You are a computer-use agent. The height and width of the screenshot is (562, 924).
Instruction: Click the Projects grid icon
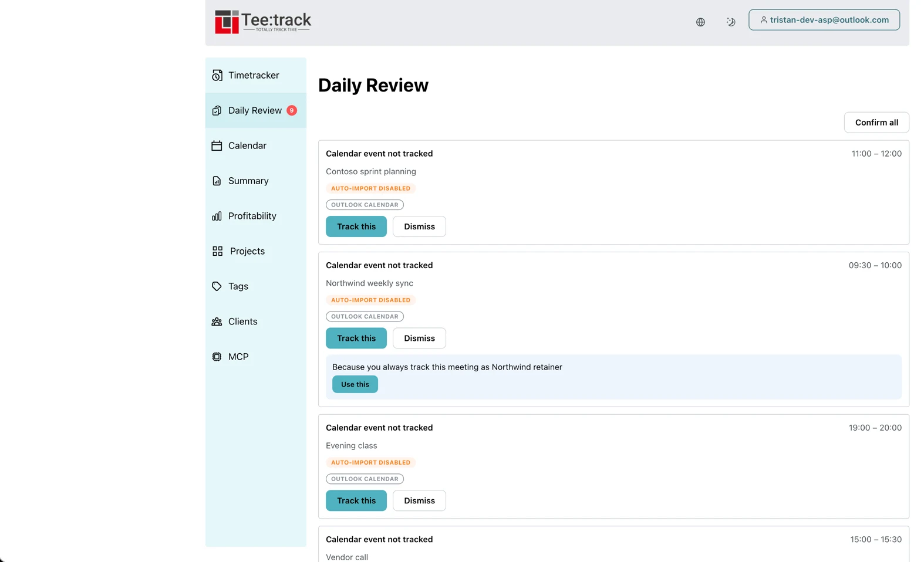(x=217, y=251)
